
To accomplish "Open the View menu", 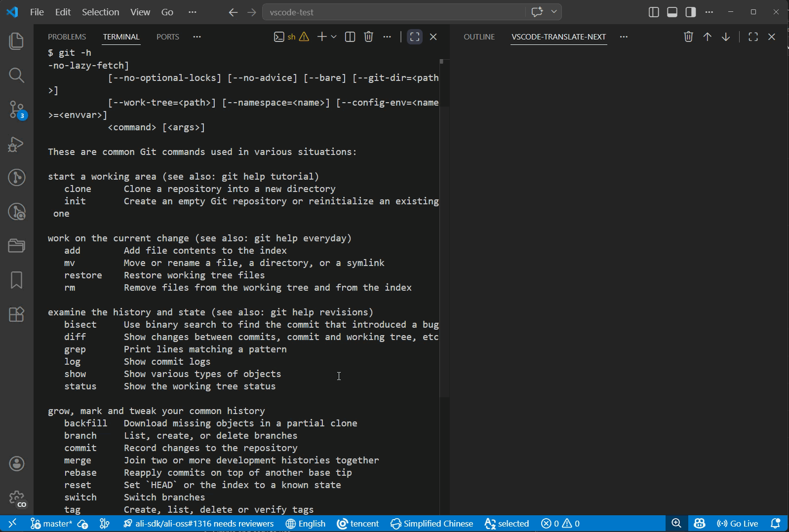I will click(140, 12).
